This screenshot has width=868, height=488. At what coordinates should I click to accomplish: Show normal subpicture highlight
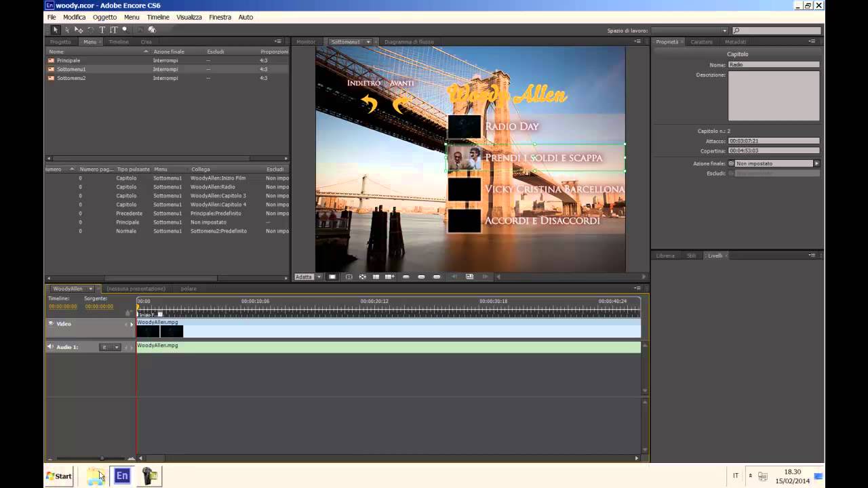[406, 277]
